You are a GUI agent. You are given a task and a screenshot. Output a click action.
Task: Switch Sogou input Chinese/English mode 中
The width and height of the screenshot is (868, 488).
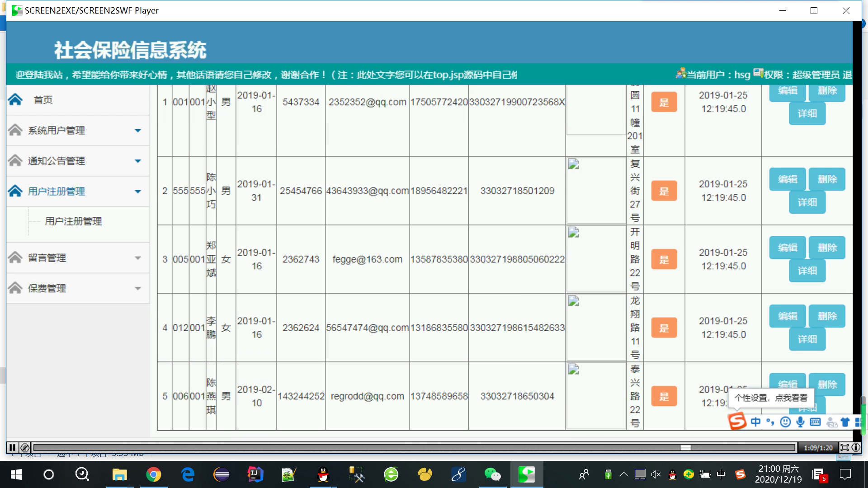[755, 422]
